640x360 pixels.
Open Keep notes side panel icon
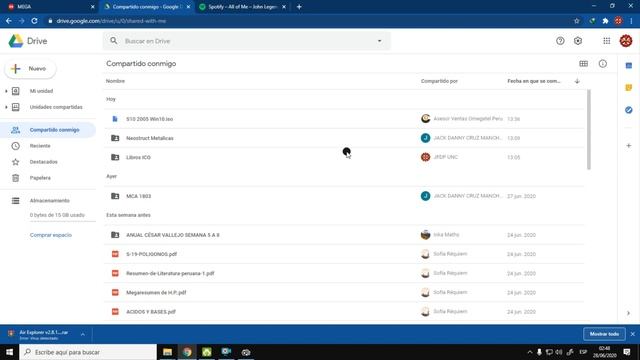click(x=629, y=88)
